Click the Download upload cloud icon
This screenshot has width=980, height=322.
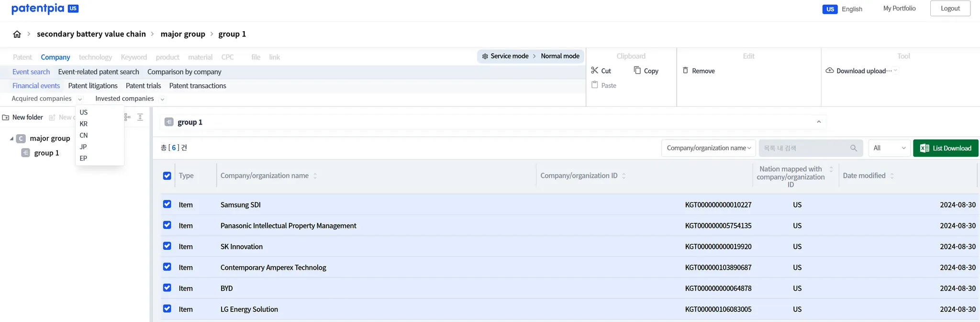pyautogui.click(x=830, y=70)
